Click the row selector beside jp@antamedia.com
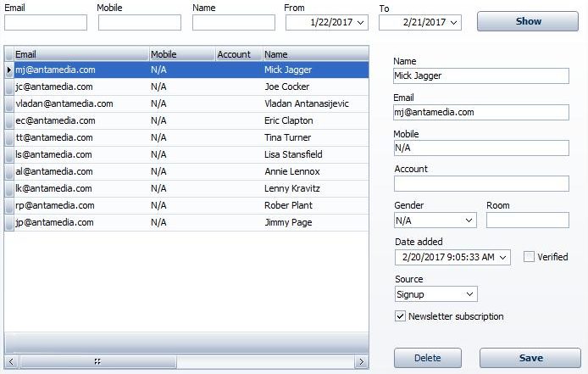 (x=9, y=222)
